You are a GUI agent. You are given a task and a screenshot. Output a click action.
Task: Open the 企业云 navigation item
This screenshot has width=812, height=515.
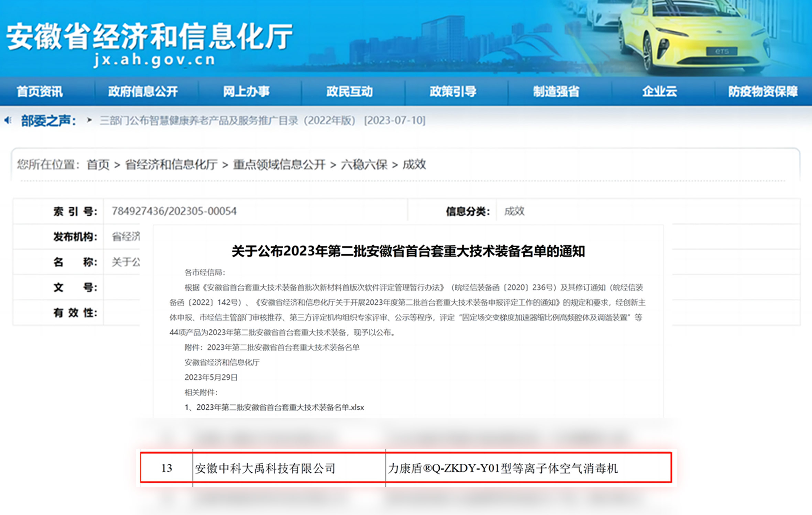coord(659,91)
